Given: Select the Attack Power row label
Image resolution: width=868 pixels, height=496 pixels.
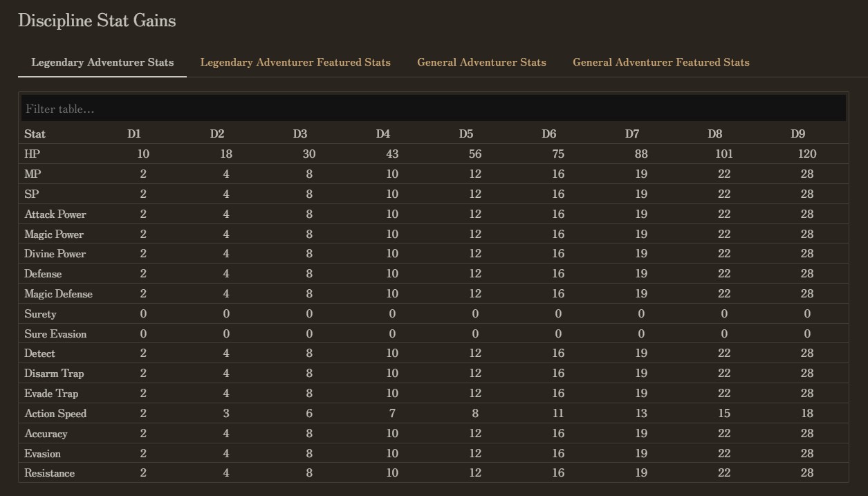Looking at the screenshot, I should pos(55,214).
